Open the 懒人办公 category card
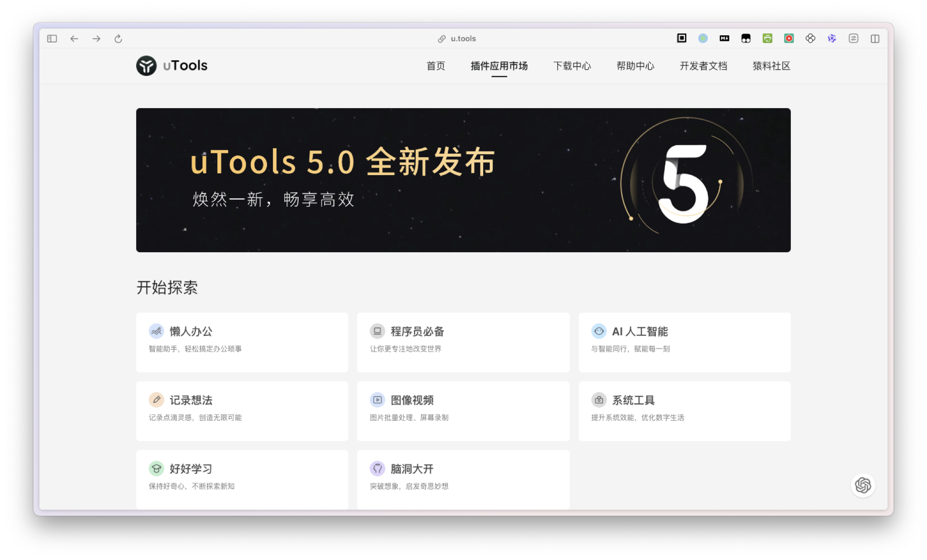Viewport: 927px width, 560px height. tap(242, 342)
